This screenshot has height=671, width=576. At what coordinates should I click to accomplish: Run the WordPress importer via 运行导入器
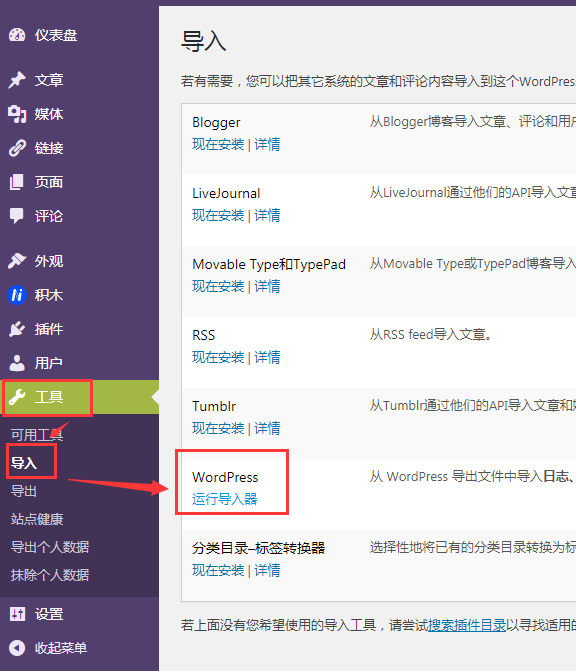click(225, 499)
